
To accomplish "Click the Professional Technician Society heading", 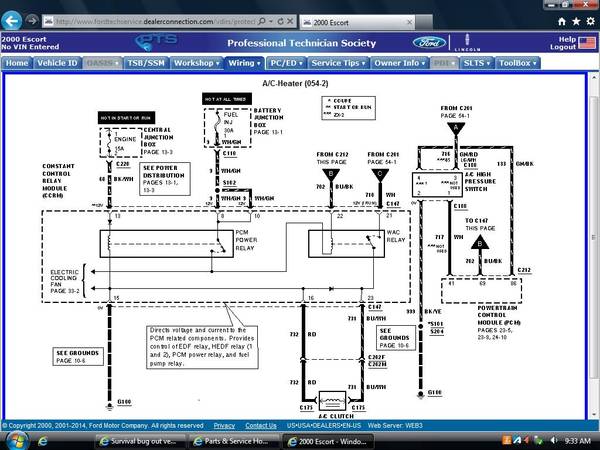I will (302, 43).
